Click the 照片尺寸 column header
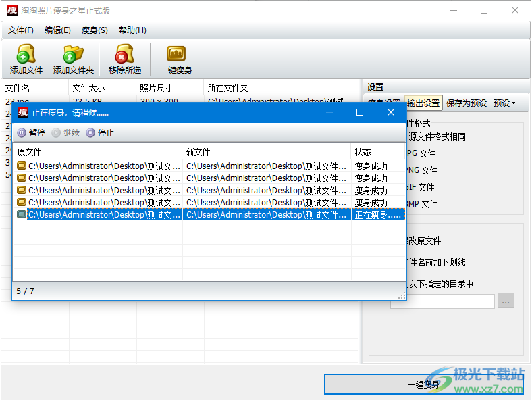The image size is (532, 400). point(170,88)
